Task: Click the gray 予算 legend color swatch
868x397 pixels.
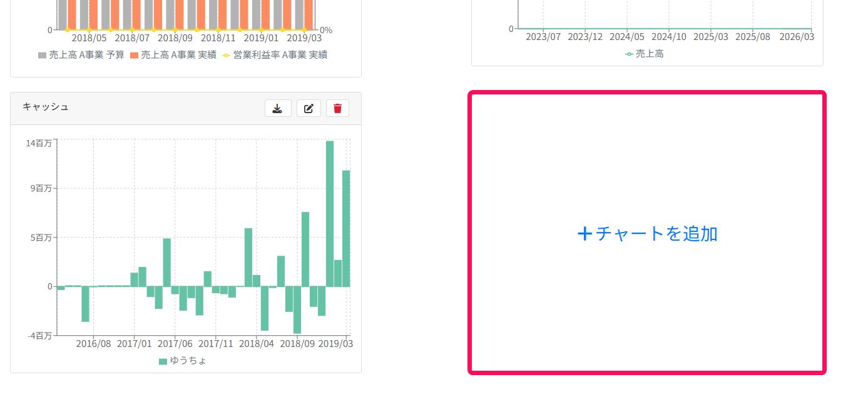Action: pos(42,56)
